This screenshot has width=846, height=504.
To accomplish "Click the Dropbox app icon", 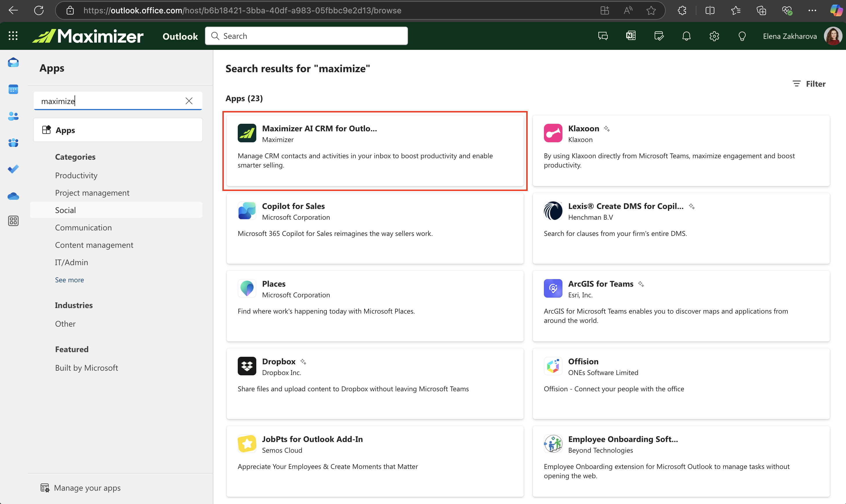I will [247, 366].
